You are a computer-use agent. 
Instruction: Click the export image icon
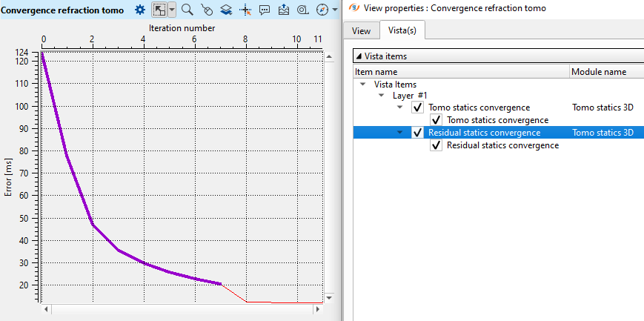[x=285, y=10]
